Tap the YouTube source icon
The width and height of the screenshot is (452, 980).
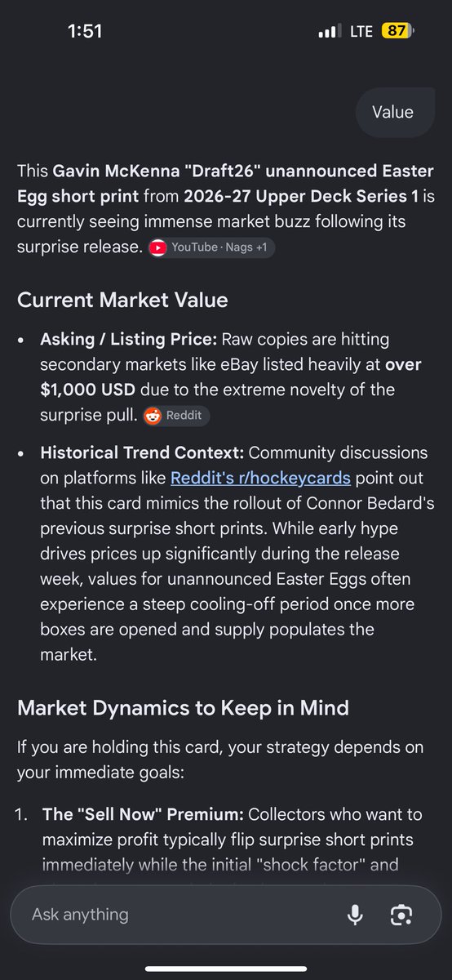click(x=158, y=247)
